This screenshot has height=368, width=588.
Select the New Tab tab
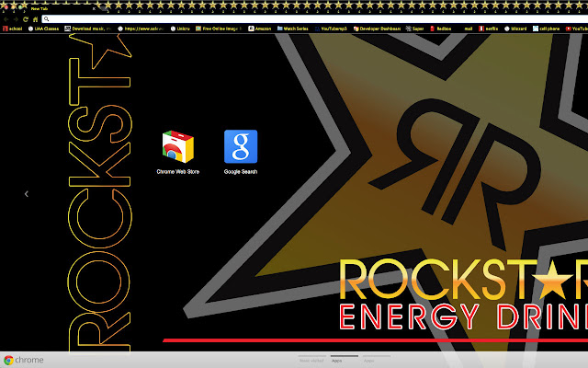click(60, 8)
